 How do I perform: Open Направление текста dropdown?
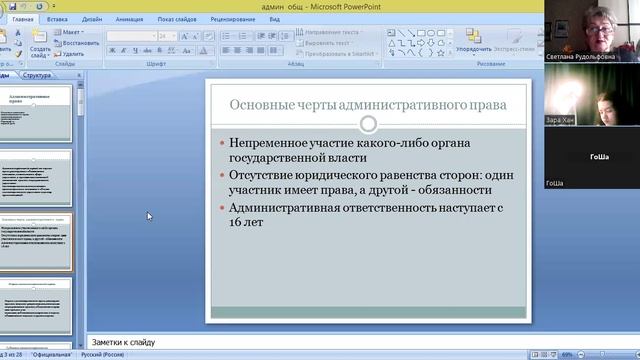pos(329,32)
